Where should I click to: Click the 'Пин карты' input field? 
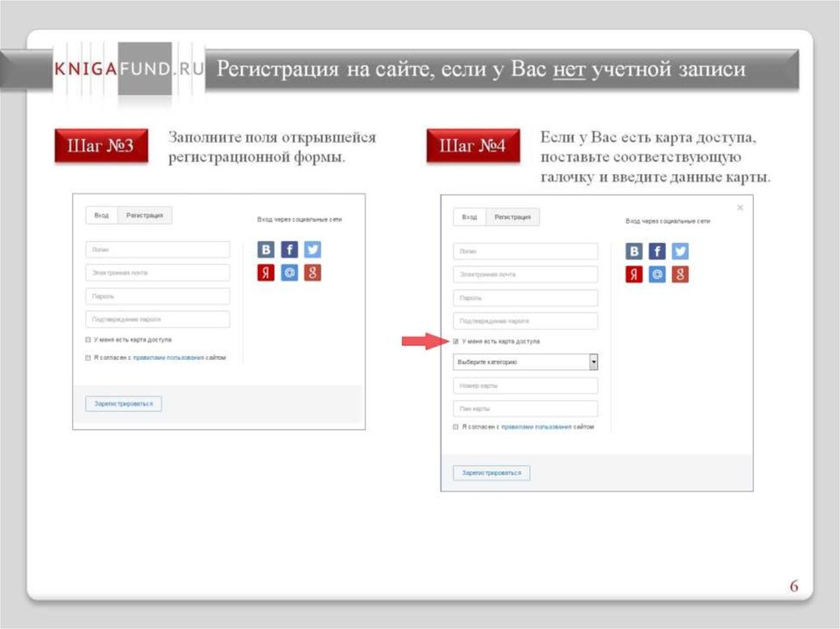[x=526, y=408]
